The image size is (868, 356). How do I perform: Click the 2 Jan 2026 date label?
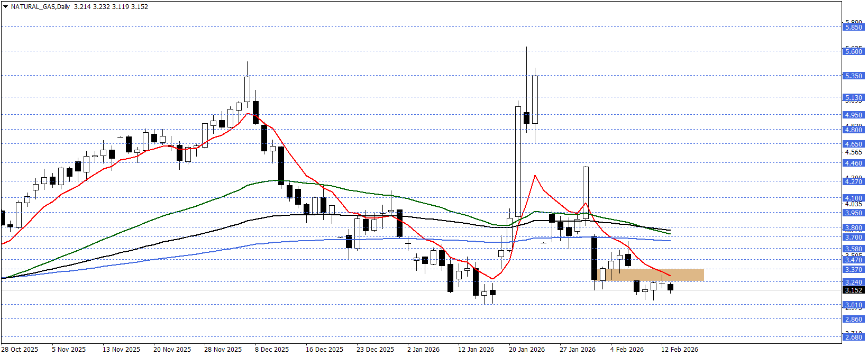point(423,350)
